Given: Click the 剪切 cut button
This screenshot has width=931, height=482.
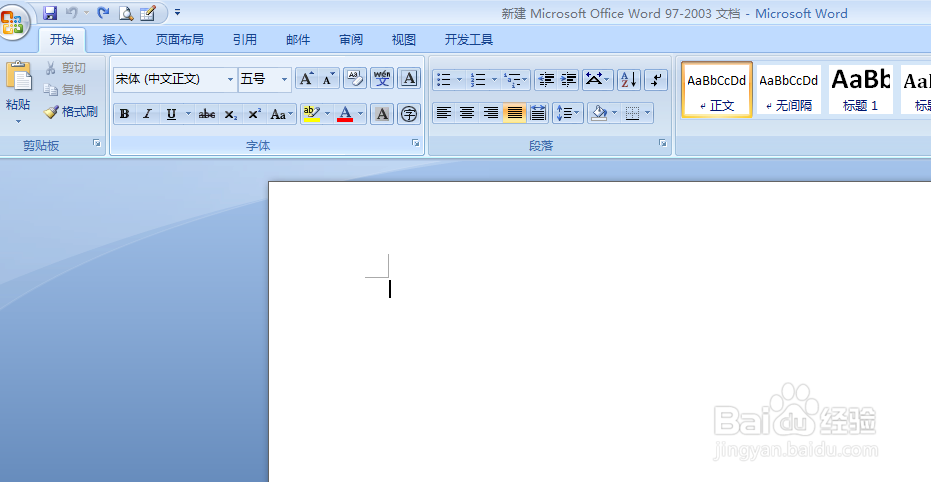Looking at the screenshot, I should click(x=66, y=68).
